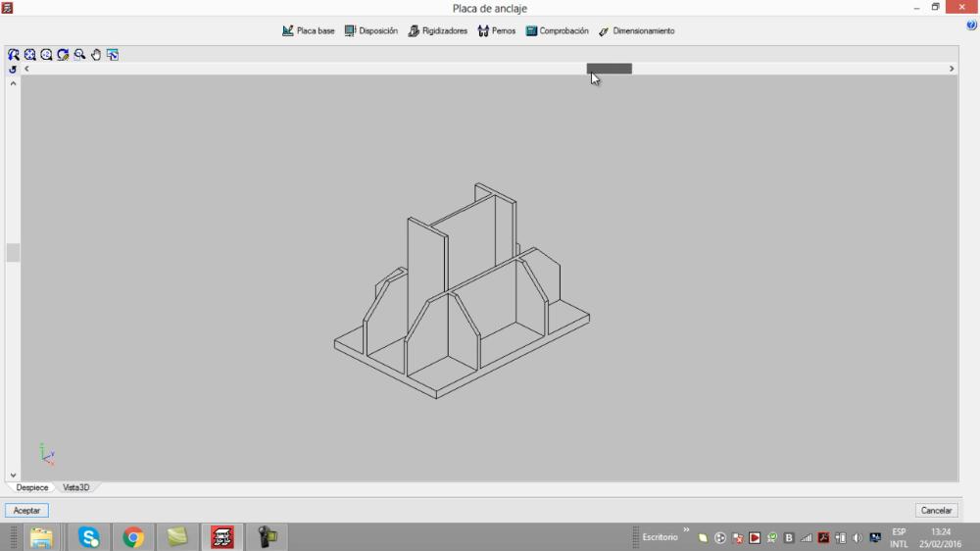Click the previous zoom magnifier icon
This screenshot has height=551, width=980.
79,54
